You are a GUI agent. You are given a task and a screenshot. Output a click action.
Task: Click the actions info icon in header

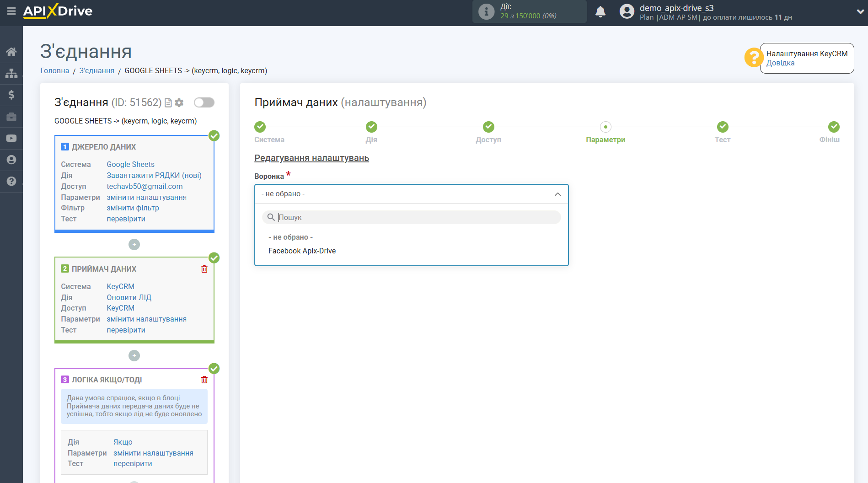point(486,11)
